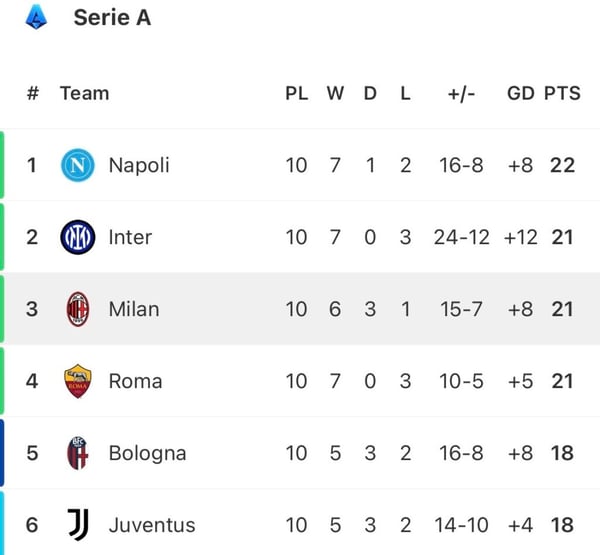
Task: Click the Bologna club crest
Action: coord(78,453)
